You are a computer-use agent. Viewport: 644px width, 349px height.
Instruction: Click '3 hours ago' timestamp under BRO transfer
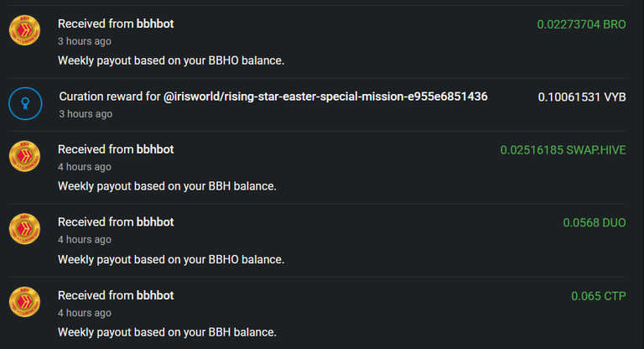[x=84, y=41]
